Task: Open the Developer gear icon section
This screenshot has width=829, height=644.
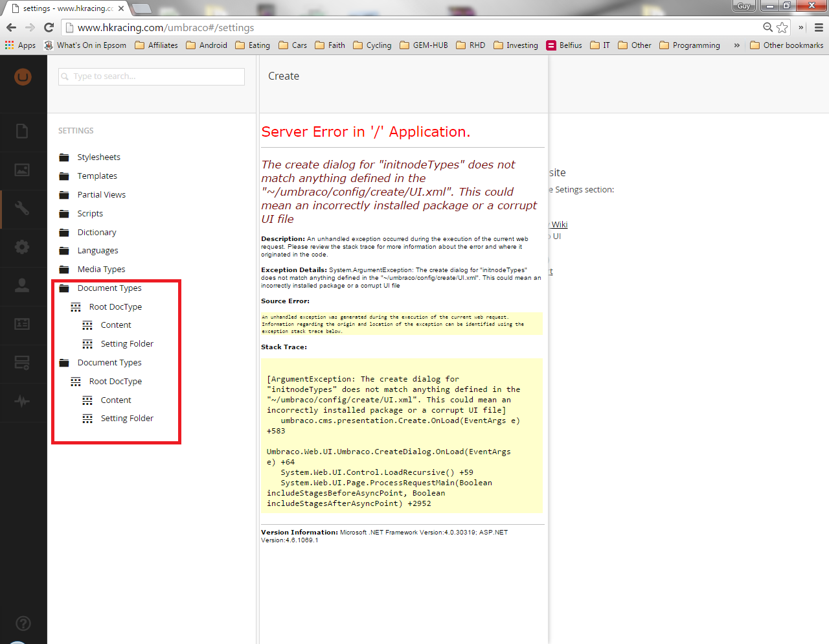Action: [22, 247]
